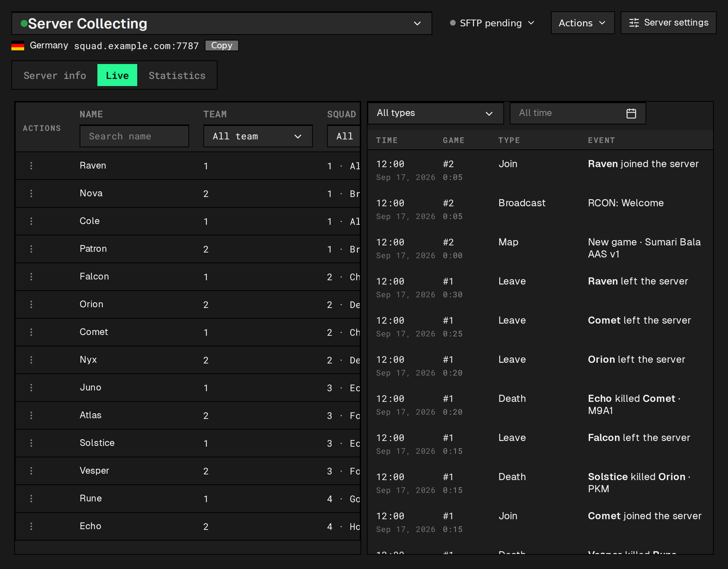Copy the server address
Screen dimensions: 728x569
pyautogui.click(x=222, y=46)
